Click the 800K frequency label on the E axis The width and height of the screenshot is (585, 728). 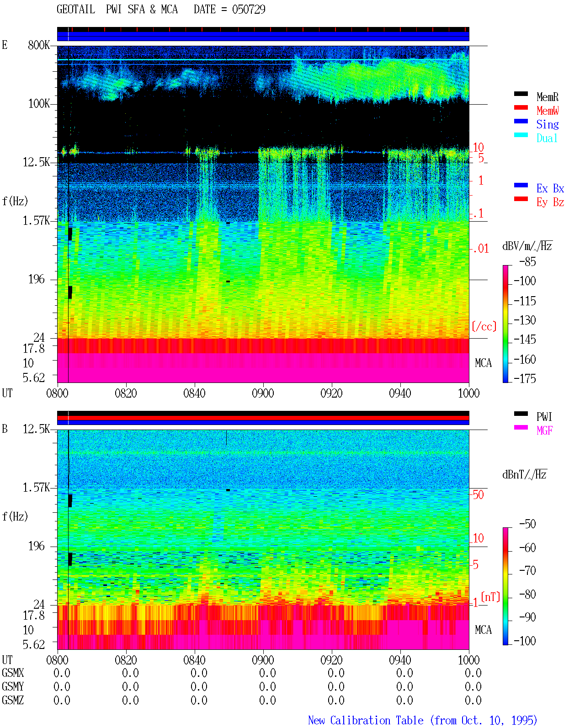pos(39,45)
